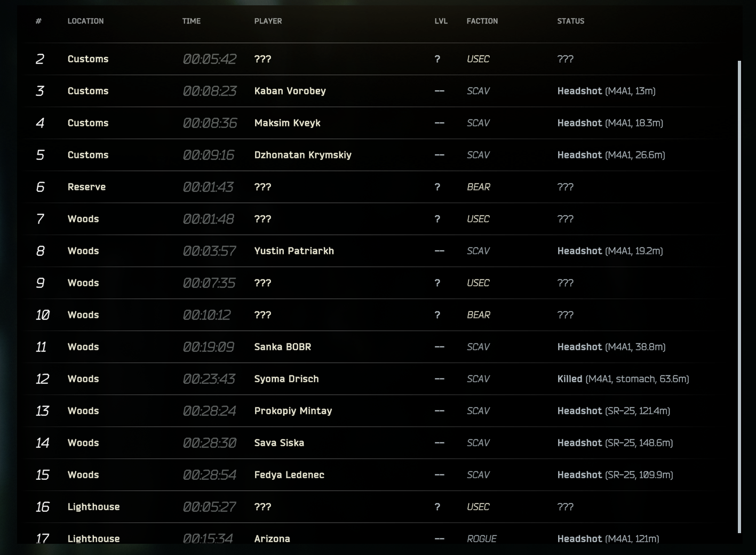Click the LVL column header
This screenshot has width=756, height=555.
tap(441, 21)
